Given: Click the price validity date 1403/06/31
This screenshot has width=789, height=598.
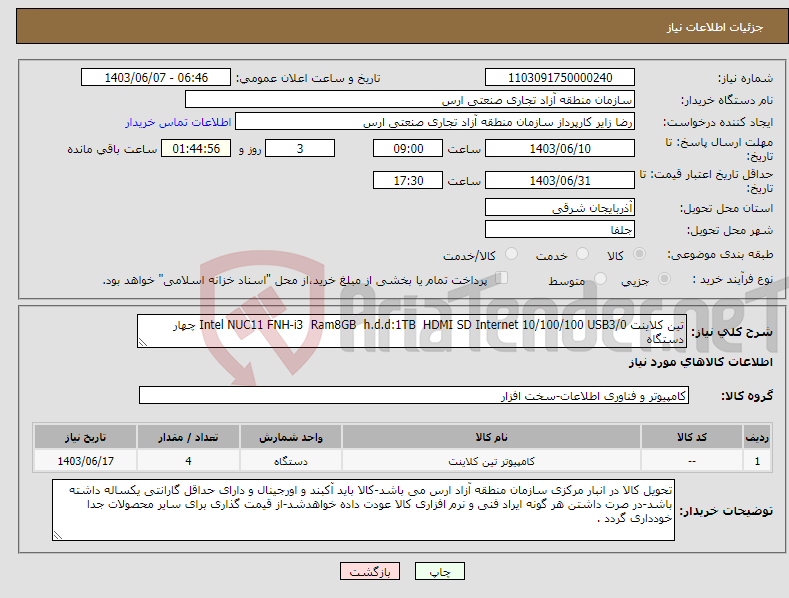Looking at the screenshot, I should (x=560, y=180).
